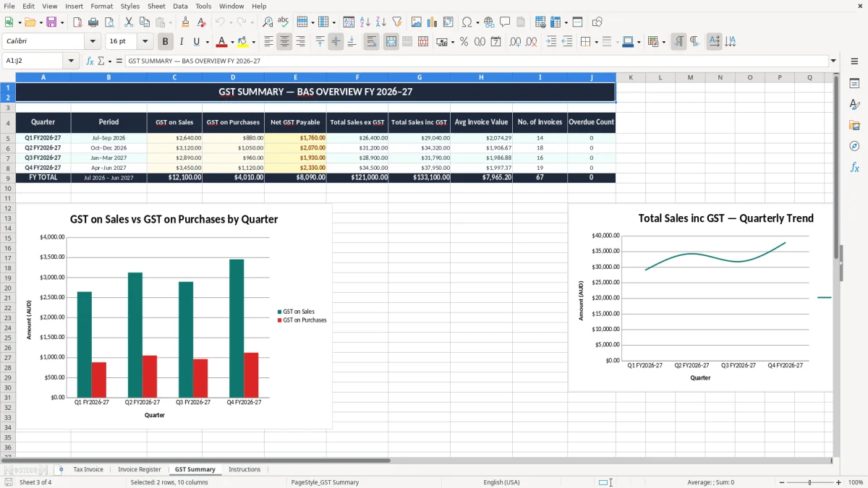Click the Format as Date icon
This screenshot has height=488, width=868.
pyautogui.click(x=496, y=42)
